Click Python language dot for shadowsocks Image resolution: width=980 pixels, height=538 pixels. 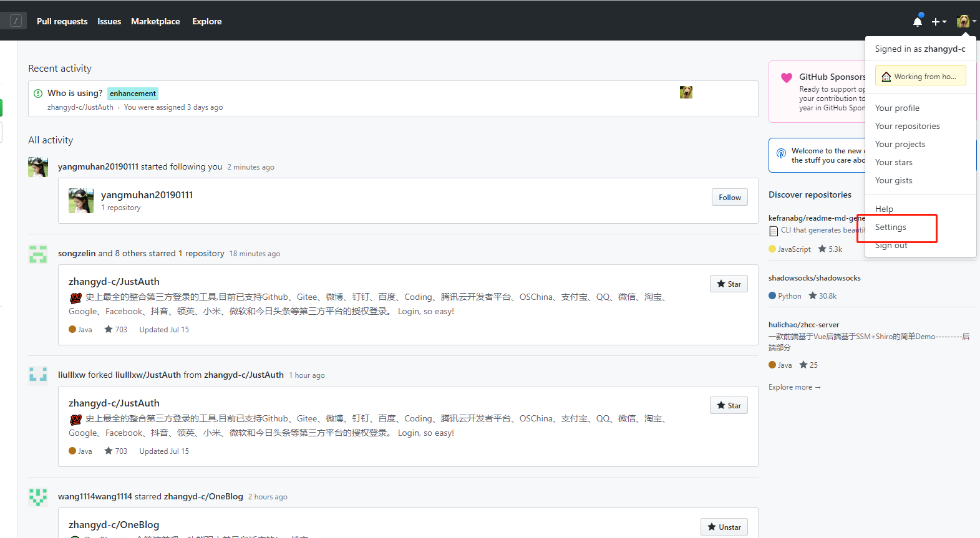click(772, 295)
